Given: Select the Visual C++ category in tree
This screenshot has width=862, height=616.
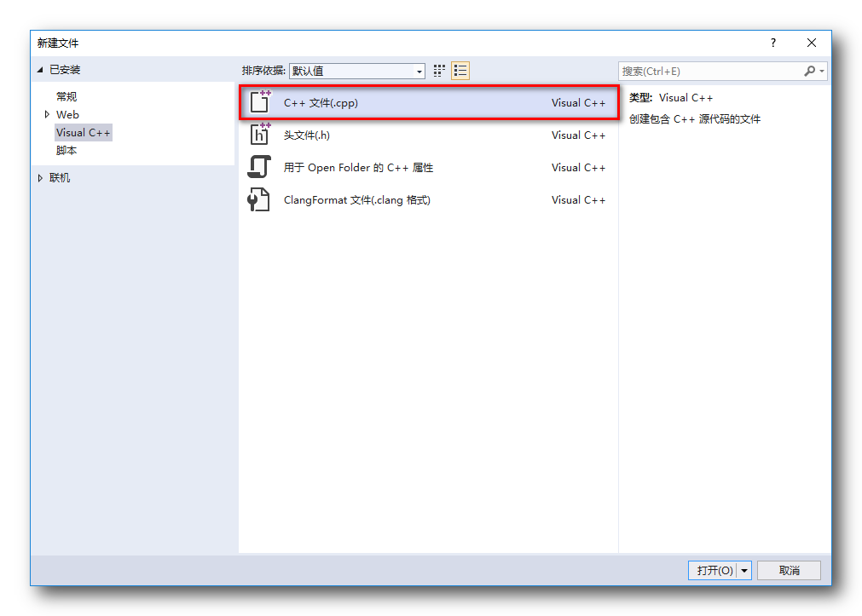Looking at the screenshot, I should point(83,132).
